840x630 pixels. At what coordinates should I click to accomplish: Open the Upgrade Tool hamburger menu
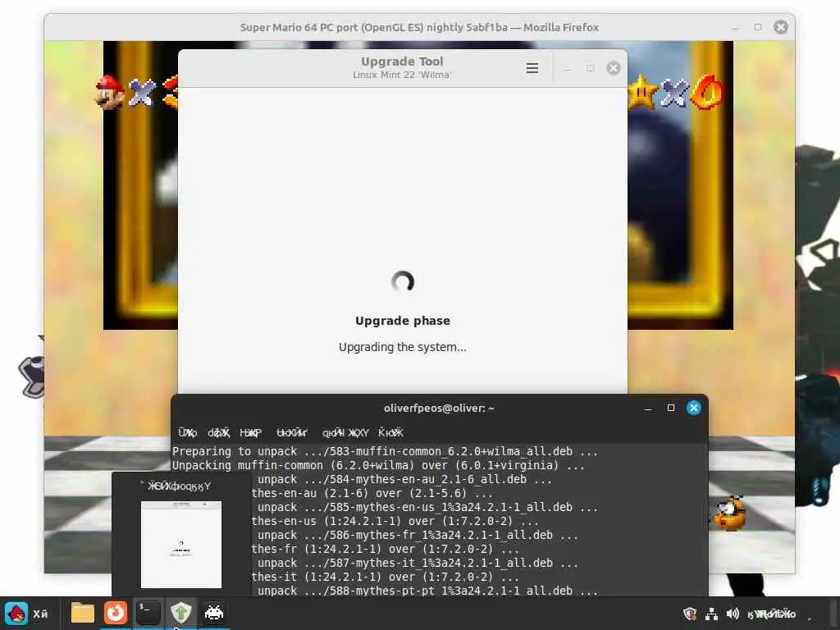coord(532,68)
